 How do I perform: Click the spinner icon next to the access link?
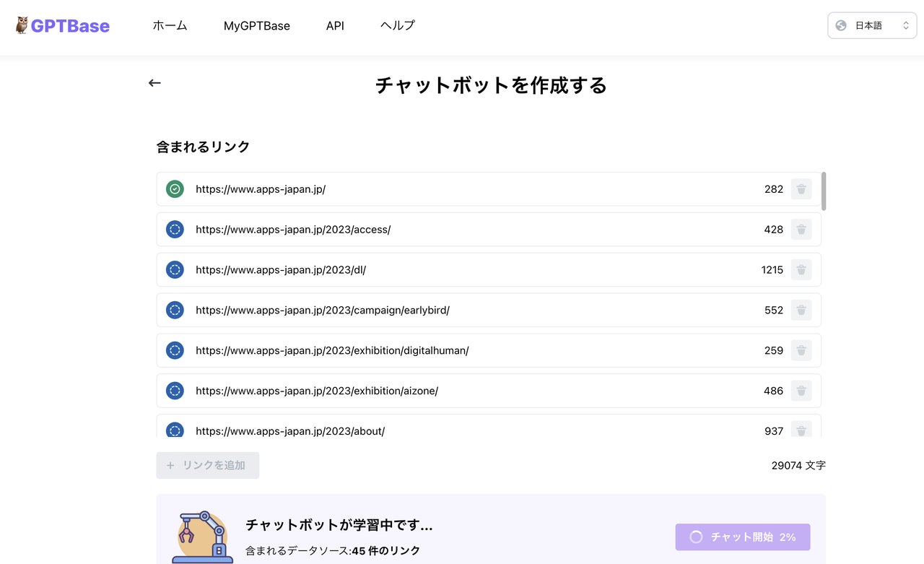(x=175, y=229)
